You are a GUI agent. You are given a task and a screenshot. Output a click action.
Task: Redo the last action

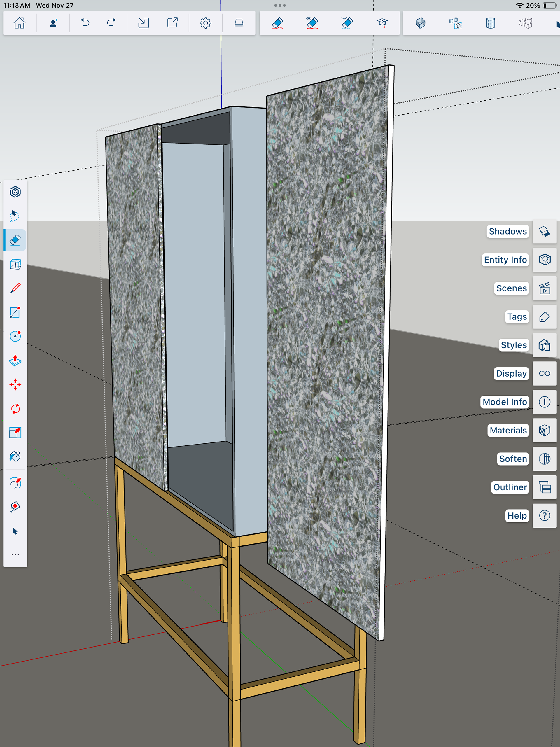pos(111,23)
